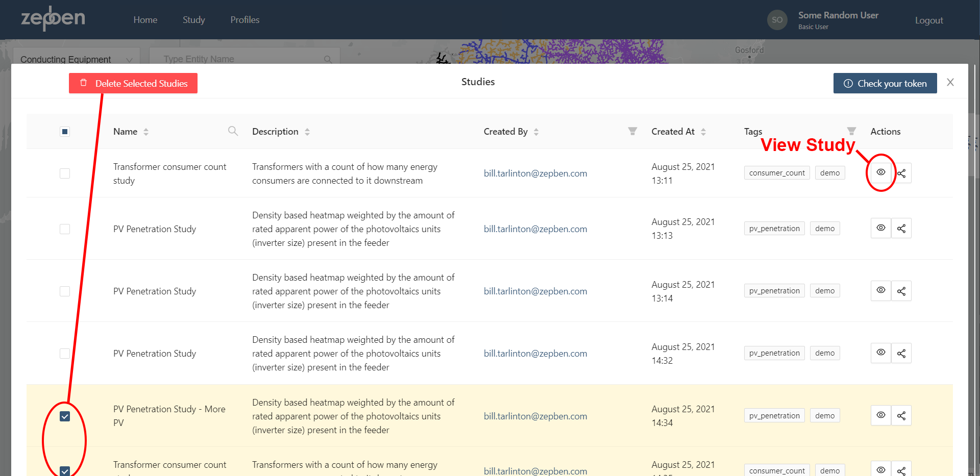Image resolution: width=980 pixels, height=476 pixels.
Task: Share the PV Penetration Study created at 14:32
Action: (x=901, y=353)
